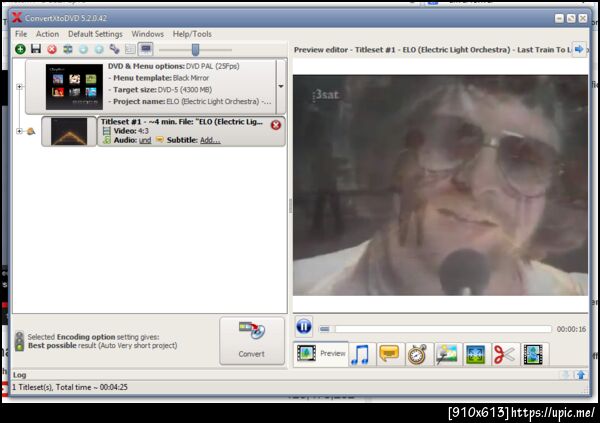
Task: Expand the Titleset #1 tree node
Action: [19, 131]
